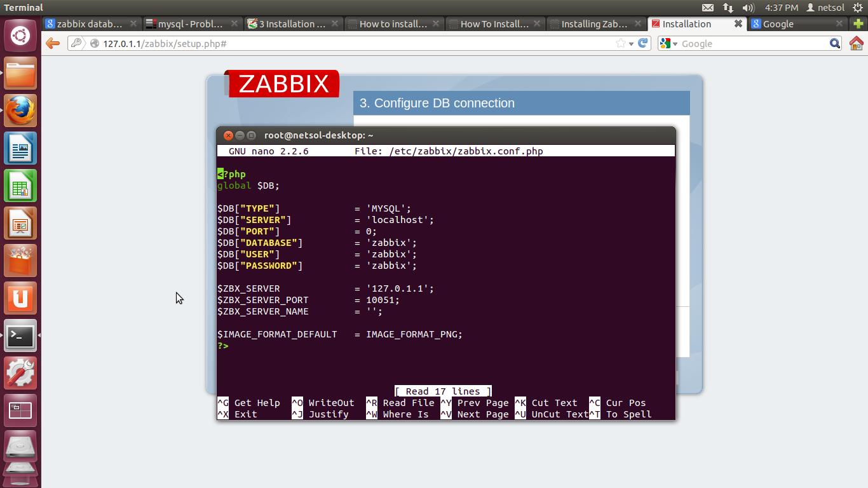Open the network indicator in the top panel
This screenshot has width=868, height=488.
point(728,8)
